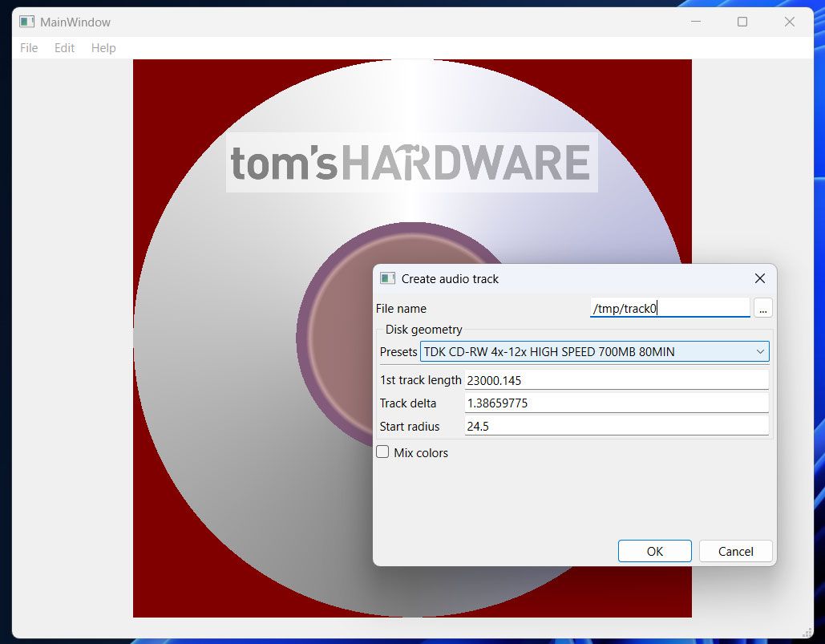The image size is (825, 644).
Task: Maximize the MainWindow application
Action: 742,22
